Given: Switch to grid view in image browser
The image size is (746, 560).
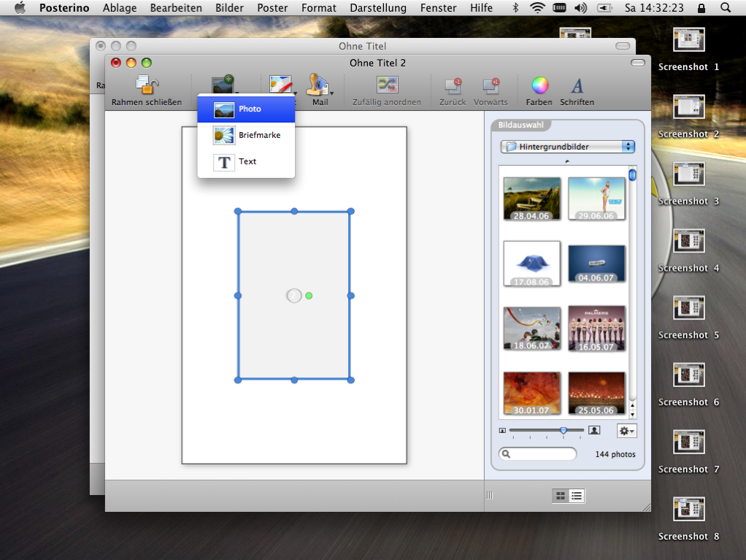Looking at the screenshot, I should (561, 496).
